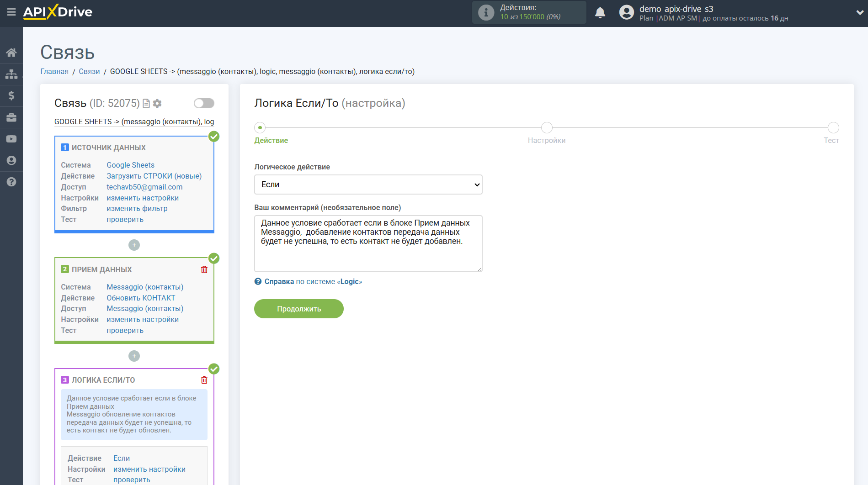Go to the Тест step

pyautogui.click(x=833, y=128)
